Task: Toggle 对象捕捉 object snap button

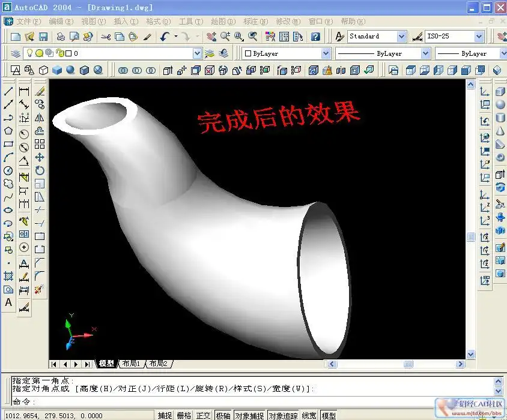Action: tap(250, 415)
